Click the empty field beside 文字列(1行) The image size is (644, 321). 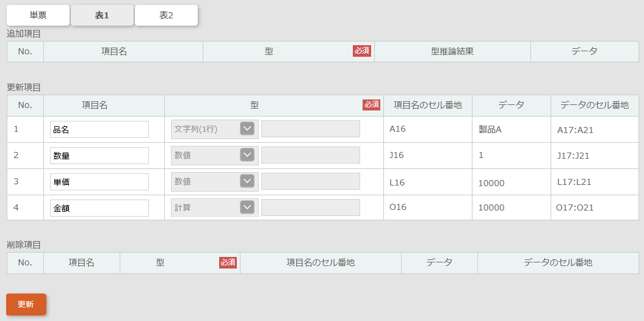click(311, 129)
